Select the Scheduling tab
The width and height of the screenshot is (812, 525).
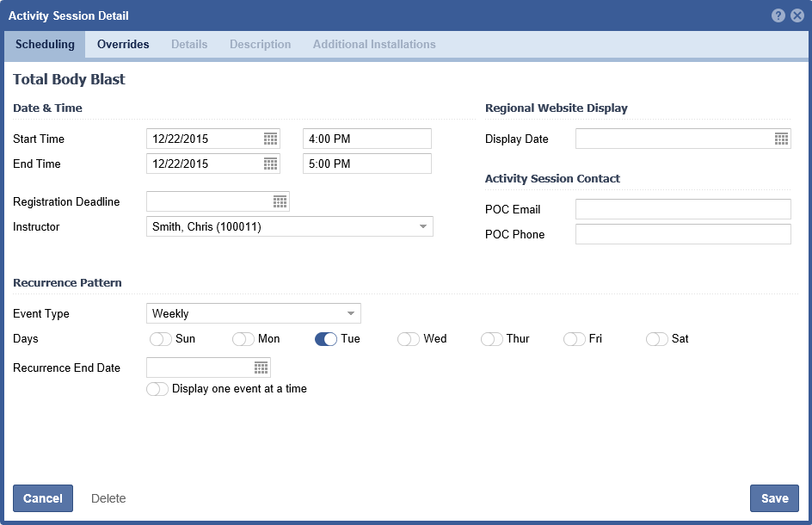(x=45, y=45)
